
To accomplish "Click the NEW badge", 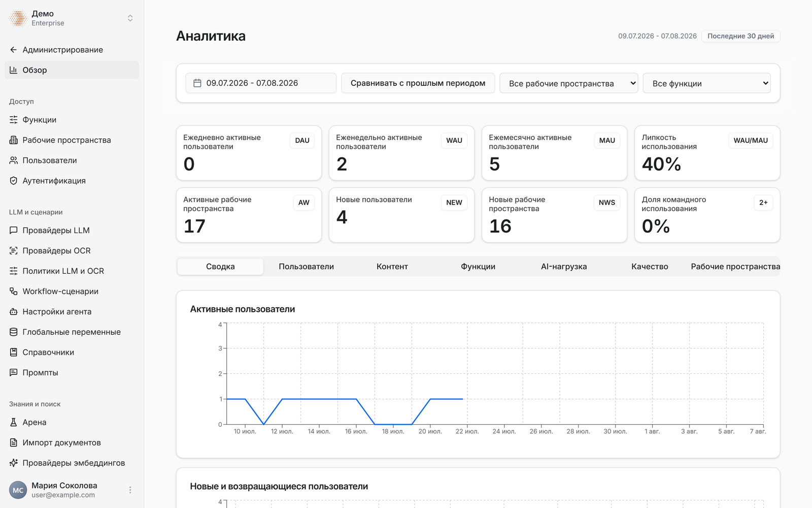I will point(454,203).
